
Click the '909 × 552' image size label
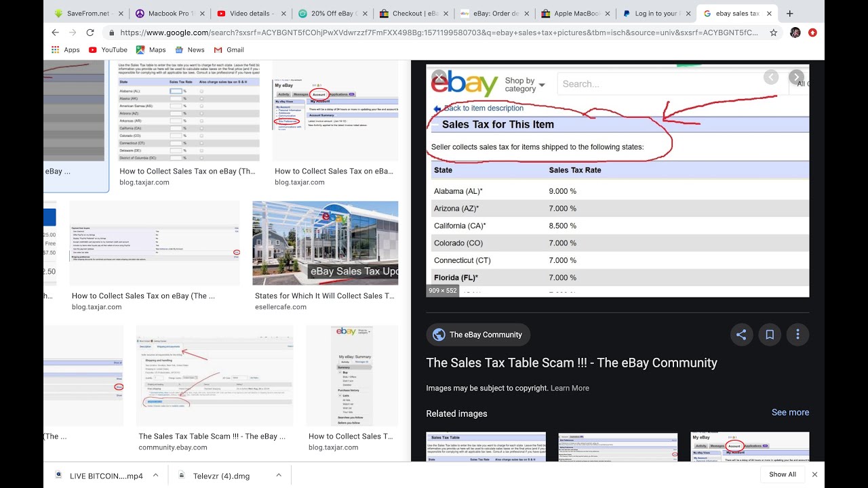coord(442,290)
